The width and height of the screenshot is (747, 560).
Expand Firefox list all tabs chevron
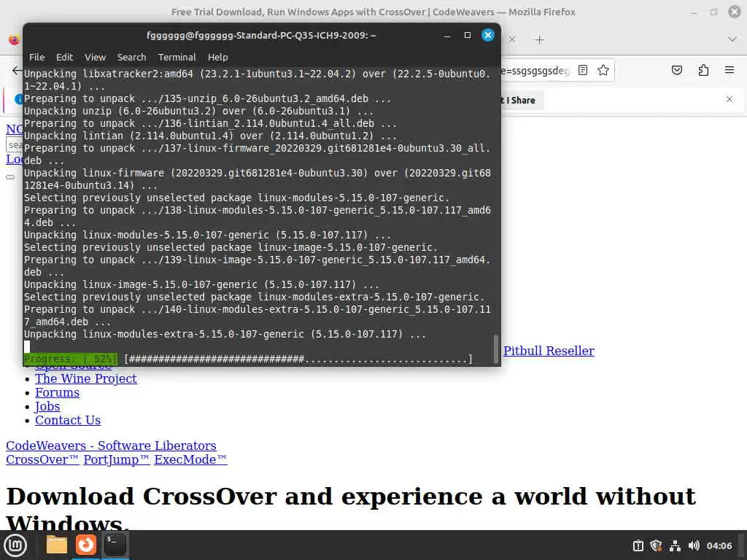pos(732,39)
